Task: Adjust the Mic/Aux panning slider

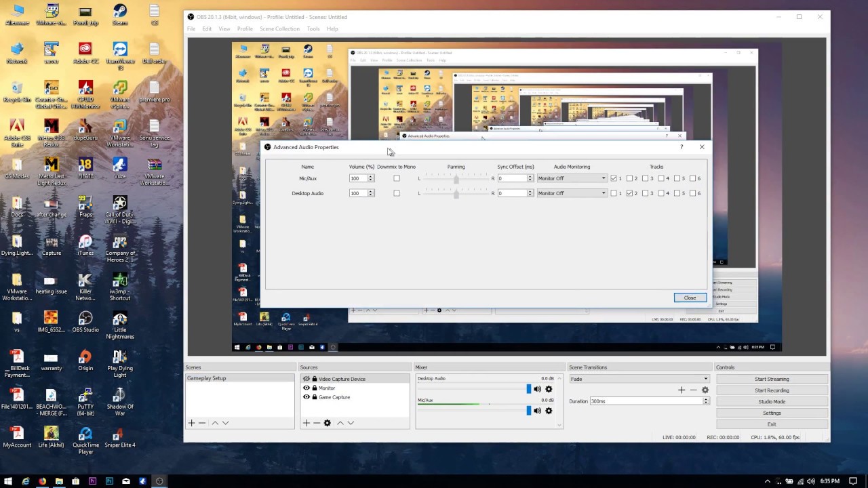Action: (x=456, y=178)
